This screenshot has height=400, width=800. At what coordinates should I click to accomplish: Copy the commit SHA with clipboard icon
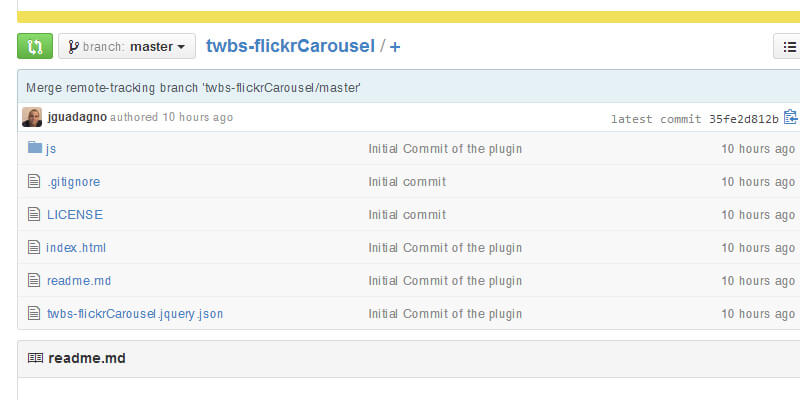tap(791, 117)
